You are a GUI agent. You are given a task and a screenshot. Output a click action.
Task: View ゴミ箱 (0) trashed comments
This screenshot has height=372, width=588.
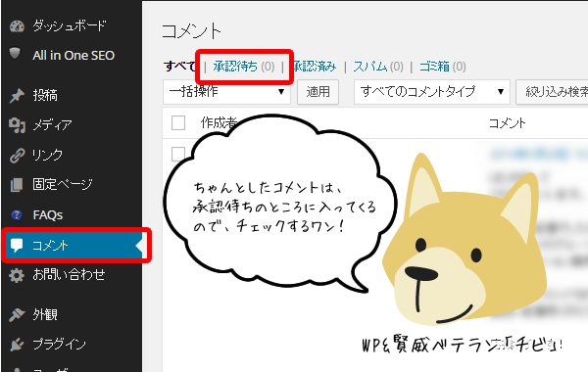443,67
